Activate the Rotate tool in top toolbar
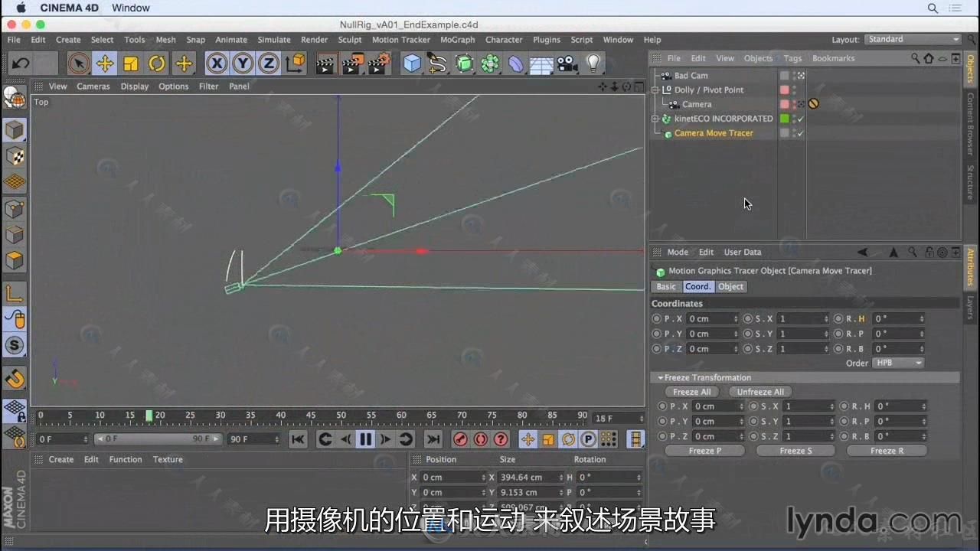Image resolution: width=980 pixels, height=551 pixels. (157, 64)
